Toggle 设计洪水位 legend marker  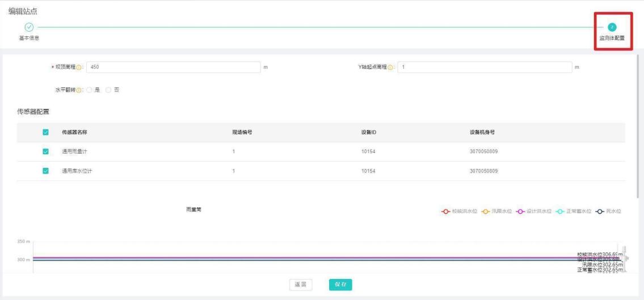pyautogui.click(x=519, y=211)
